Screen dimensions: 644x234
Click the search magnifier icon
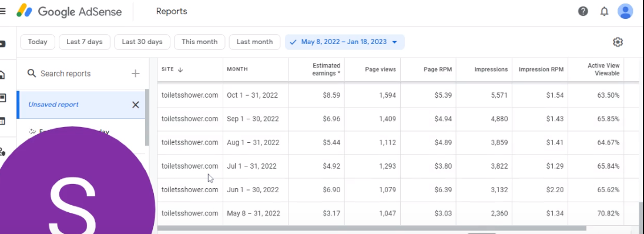pos(32,73)
